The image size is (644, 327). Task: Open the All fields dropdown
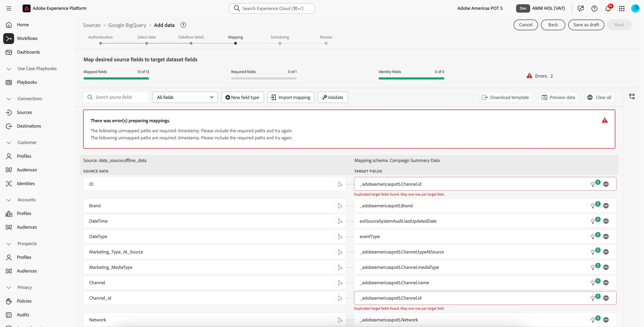point(185,97)
